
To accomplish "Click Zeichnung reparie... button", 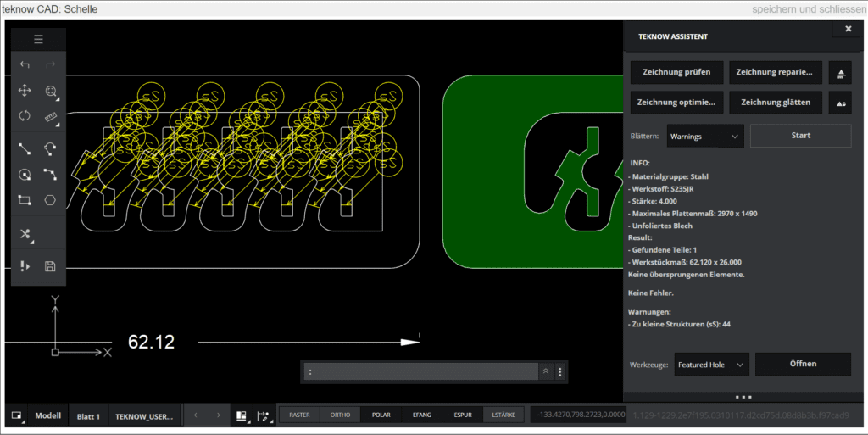I will [x=775, y=72].
